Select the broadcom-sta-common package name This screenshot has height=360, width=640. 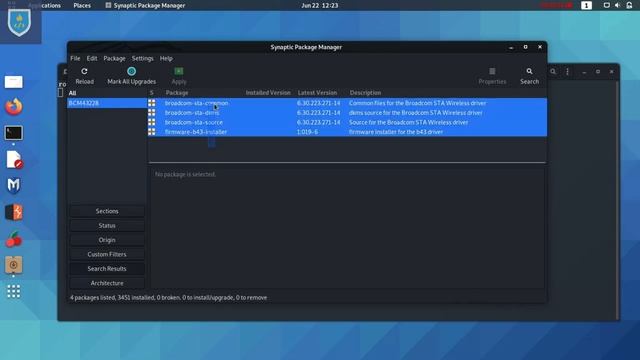pos(196,103)
